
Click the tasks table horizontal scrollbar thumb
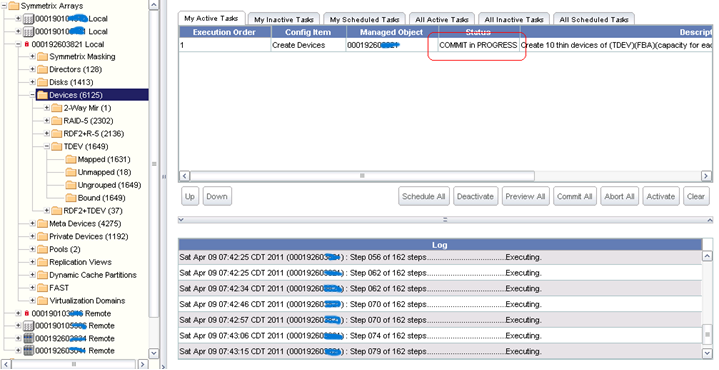click(x=362, y=176)
